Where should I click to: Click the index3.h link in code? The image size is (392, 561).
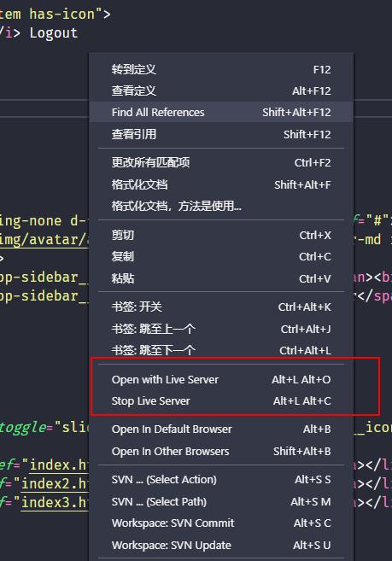pos(55,502)
